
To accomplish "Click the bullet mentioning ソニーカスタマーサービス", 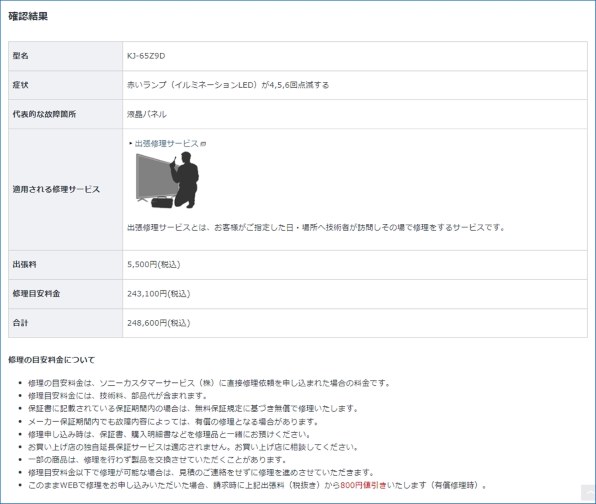I will (209, 383).
